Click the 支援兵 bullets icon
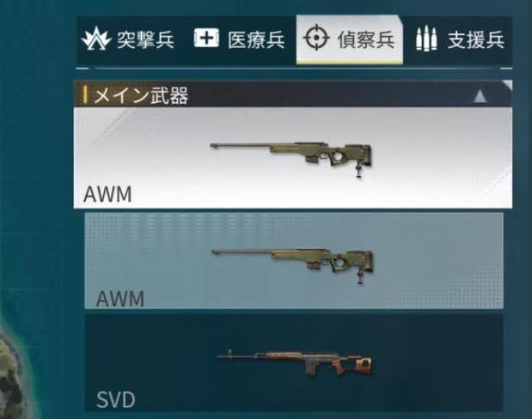Screen dimensions: 532x419 point(426,39)
